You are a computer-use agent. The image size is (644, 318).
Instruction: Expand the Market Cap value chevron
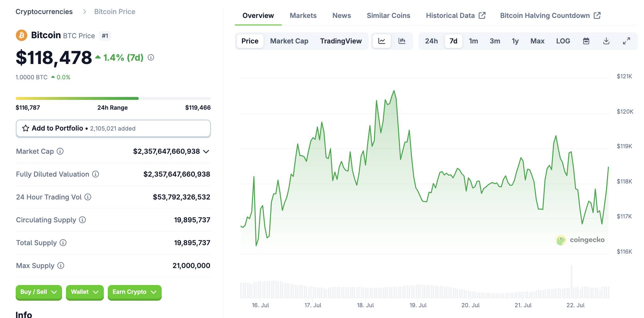click(206, 151)
